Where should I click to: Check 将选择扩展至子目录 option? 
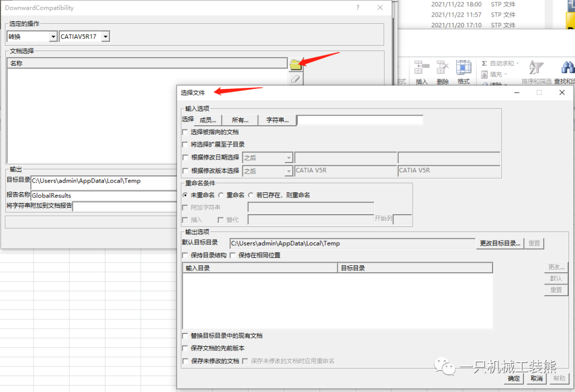tap(185, 144)
